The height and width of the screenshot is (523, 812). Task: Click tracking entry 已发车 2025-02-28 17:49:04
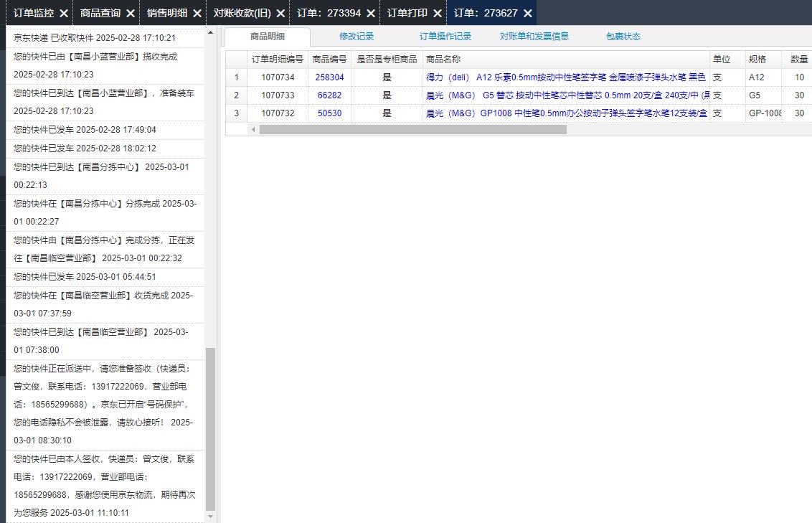point(105,130)
